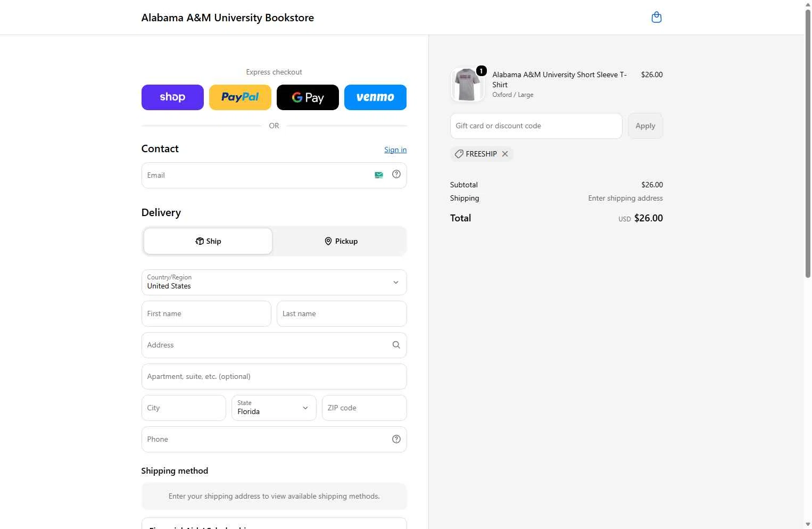Click the email help question mark icon
Viewport: 812px width, 529px height.
point(396,174)
